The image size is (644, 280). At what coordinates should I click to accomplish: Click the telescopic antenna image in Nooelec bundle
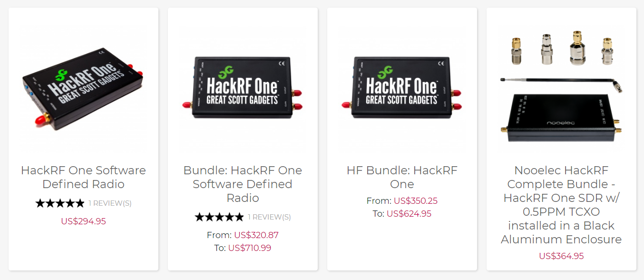click(561, 84)
